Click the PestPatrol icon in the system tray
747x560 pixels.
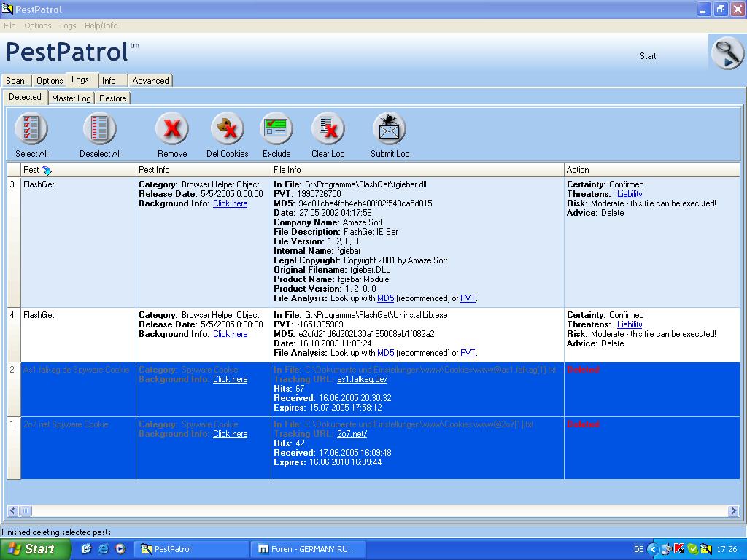click(x=706, y=549)
